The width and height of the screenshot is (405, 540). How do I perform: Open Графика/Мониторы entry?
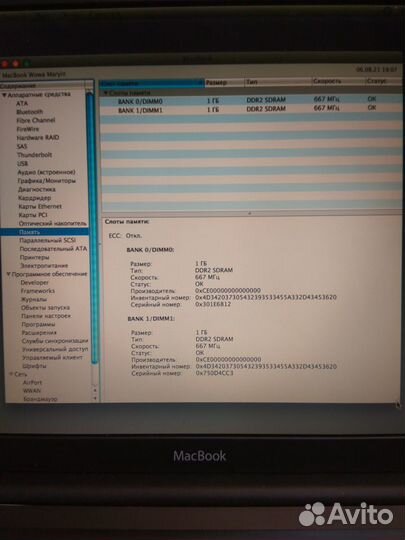pos(47,180)
